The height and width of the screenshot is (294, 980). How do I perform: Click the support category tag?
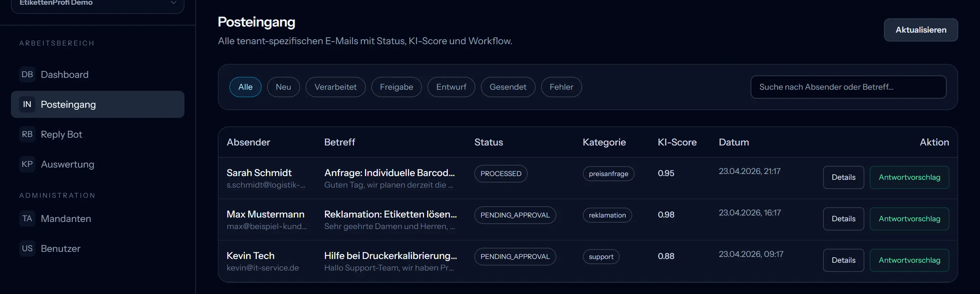pos(601,256)
